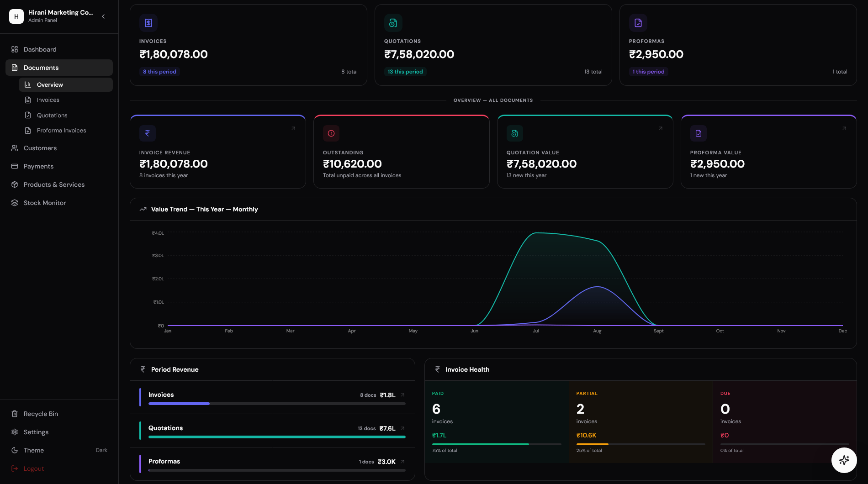Open Settings from the sidebar
Screen dimensions: 868x484
coord(59,432)
